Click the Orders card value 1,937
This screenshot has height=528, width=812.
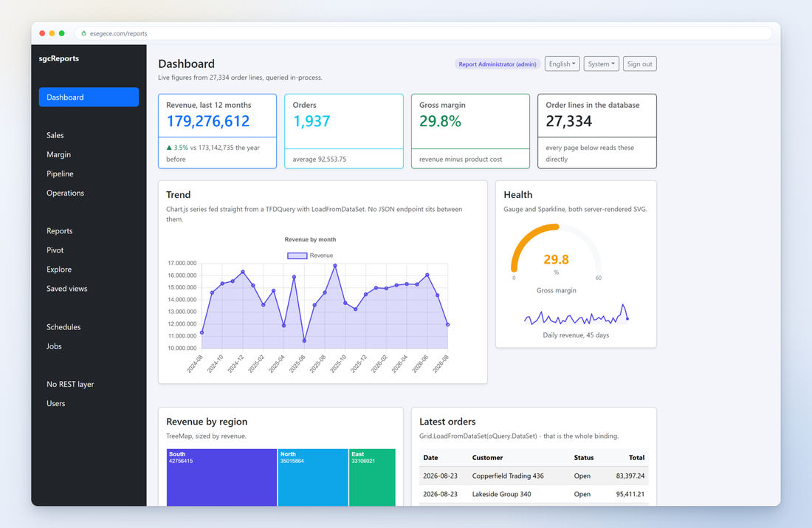(312, 121)
